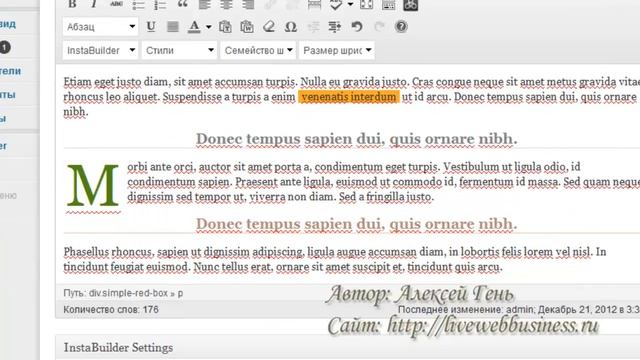640x360 pixels.
Task: Increase the paragraph indent
Action: coord(335,27)
